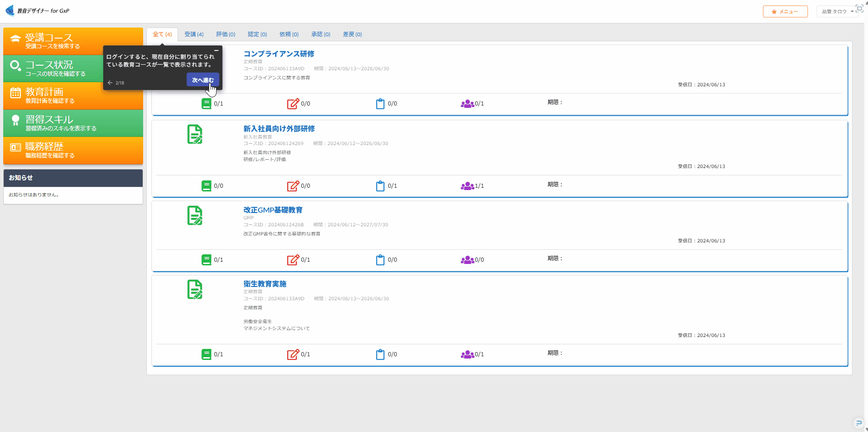Click the award ribbon icon for 習得スキル
This screenshot has width=868, height=432.
point(16,120)
